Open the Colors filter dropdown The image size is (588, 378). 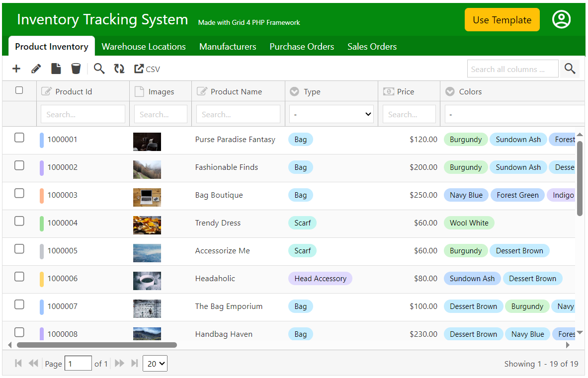coord(514,114)
